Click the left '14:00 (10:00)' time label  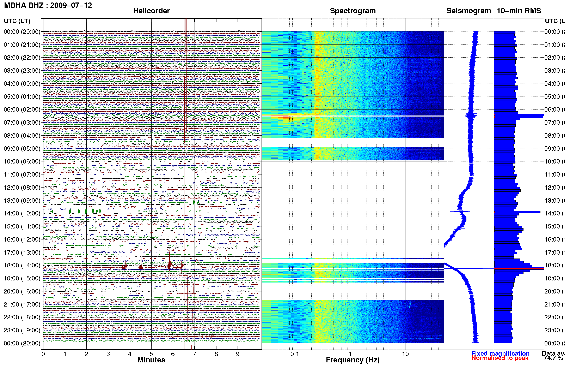[22, 213]
